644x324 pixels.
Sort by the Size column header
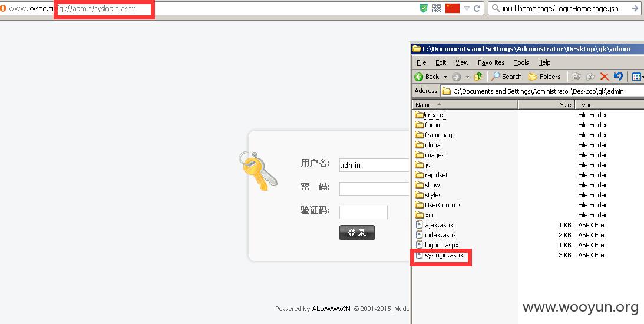pyautogui.click(x=546, y=105)
